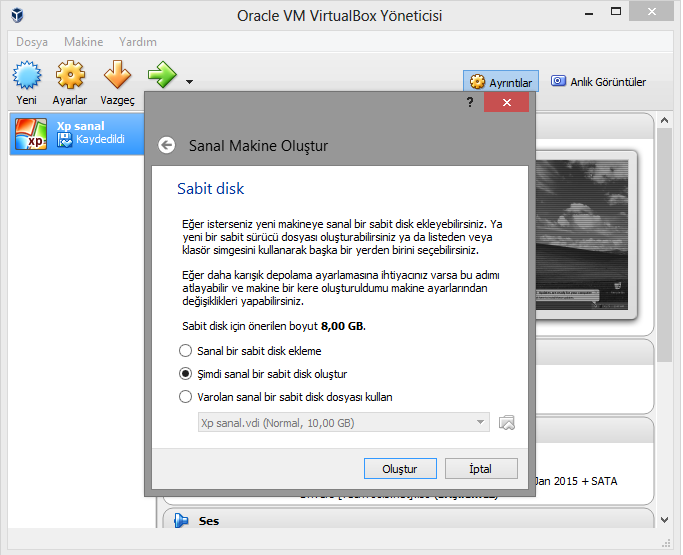Image resolution: width=683 pixels, height=555 pixels.
Task: Open the start arrow dropdown menu
Action: tap(189, 81)
